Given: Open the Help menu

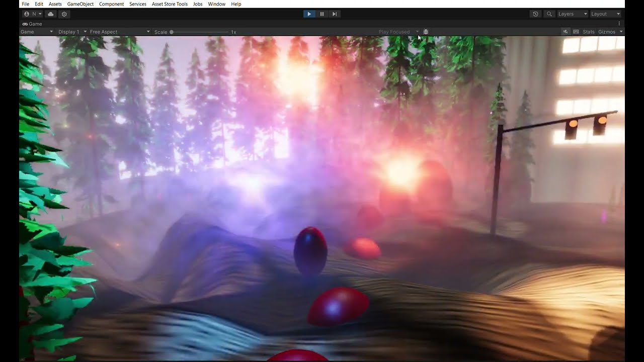Looking at the screenshot, I should tap(236, 4).
